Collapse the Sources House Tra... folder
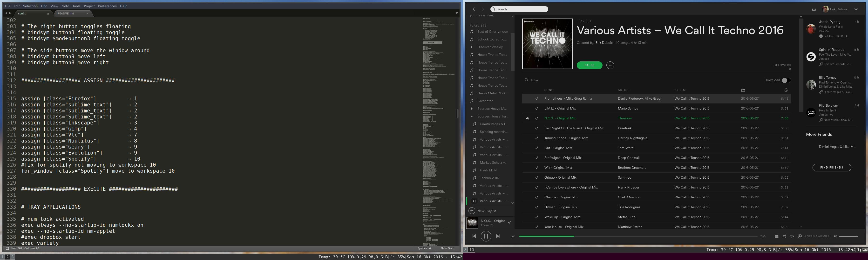 tap(472, 116)
